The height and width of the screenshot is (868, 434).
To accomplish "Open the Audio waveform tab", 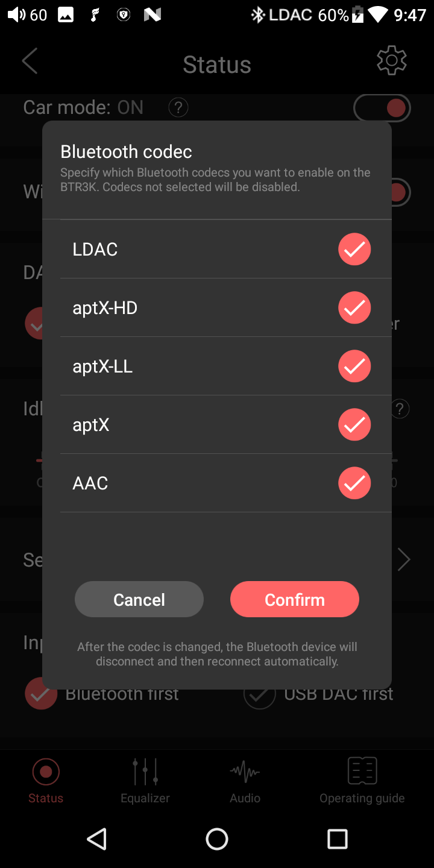I will click(245, 771).
